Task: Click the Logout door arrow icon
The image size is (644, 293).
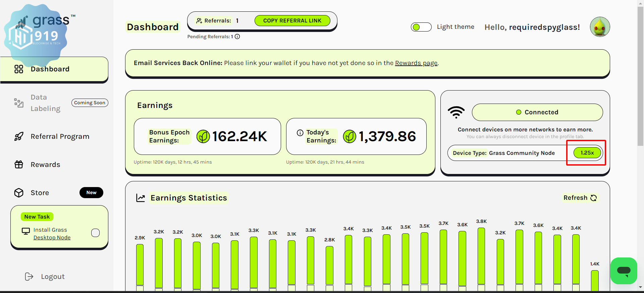Action: [29, 277]
